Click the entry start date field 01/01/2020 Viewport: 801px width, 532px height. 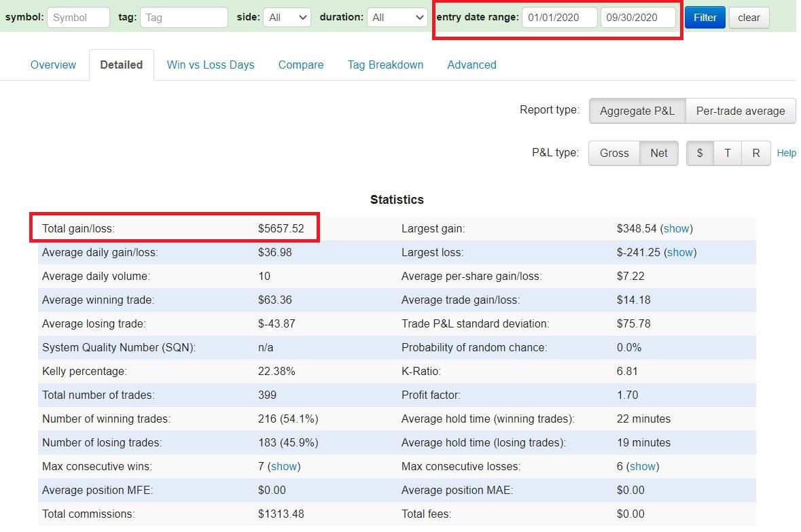[559, 18]
